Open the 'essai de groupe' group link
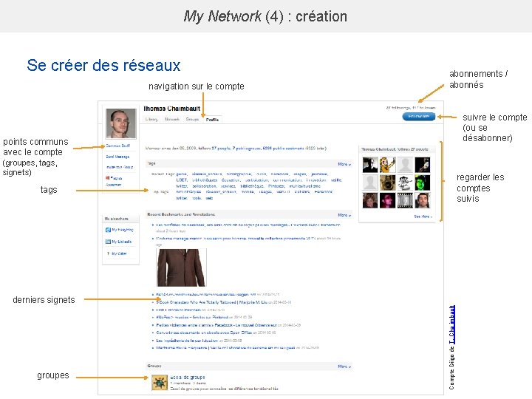The height and width of the screenshot is (399, 532). tap(187, 378)
